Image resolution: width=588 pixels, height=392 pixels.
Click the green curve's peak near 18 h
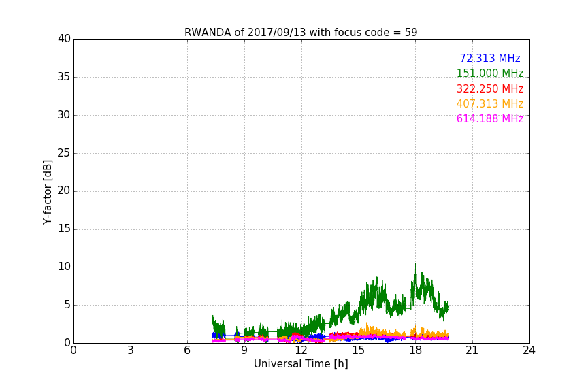(x=416, y=265)
